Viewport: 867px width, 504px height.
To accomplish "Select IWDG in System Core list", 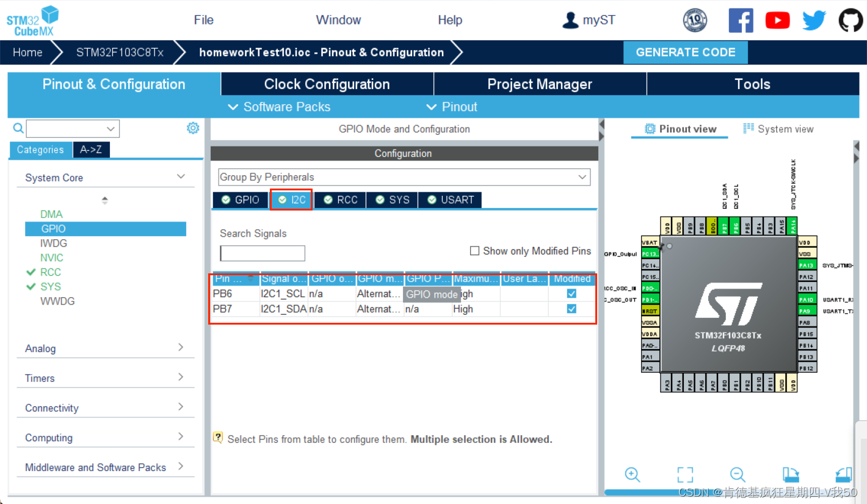I will (x=54, y=243).
